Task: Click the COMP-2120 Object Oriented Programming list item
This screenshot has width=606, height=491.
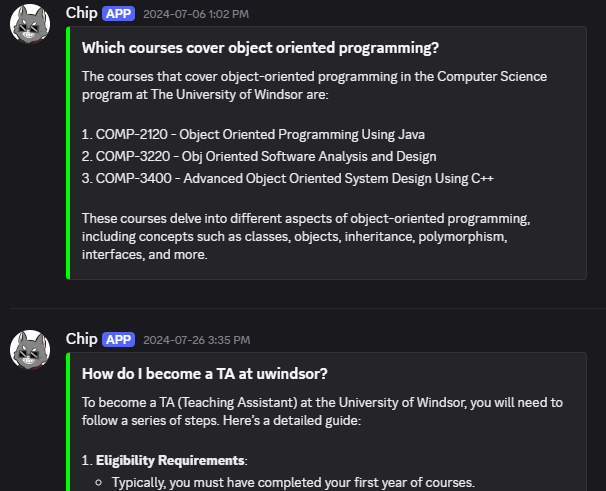Action: tap(253, 135)
